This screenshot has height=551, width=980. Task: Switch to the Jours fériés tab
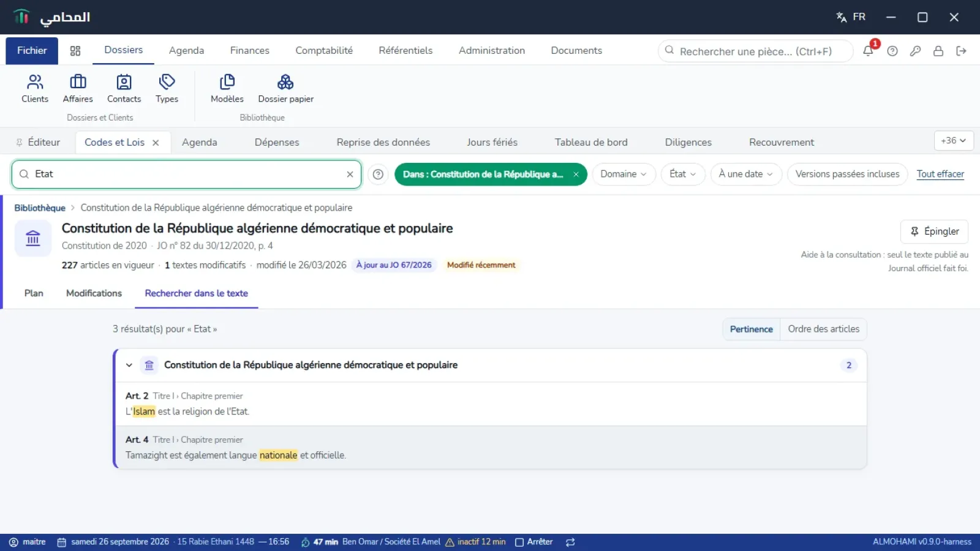[x=492, y=143]
